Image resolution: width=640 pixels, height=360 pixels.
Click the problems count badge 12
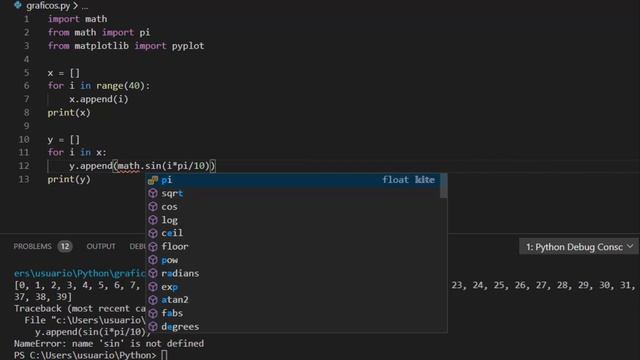(x=65, y=247)
